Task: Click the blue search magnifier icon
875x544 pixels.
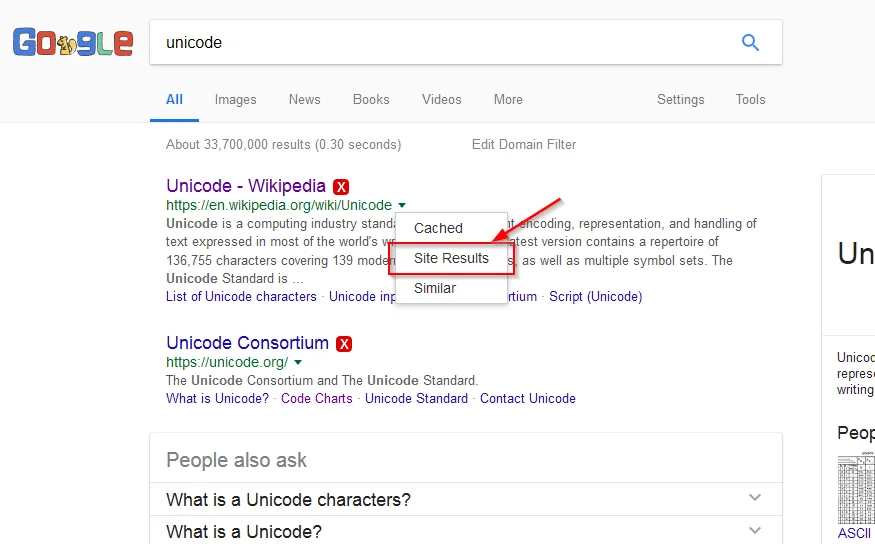Action: [x=750, y=42]
